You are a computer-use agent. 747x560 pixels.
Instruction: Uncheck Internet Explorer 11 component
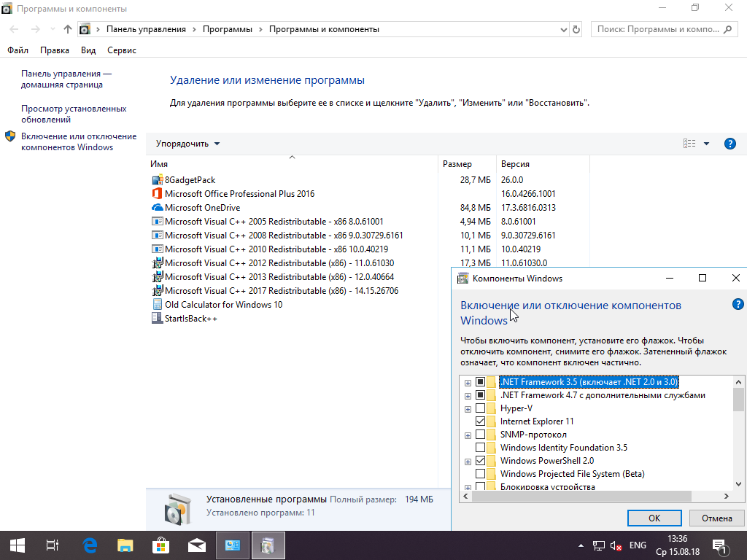pos(480,421)
